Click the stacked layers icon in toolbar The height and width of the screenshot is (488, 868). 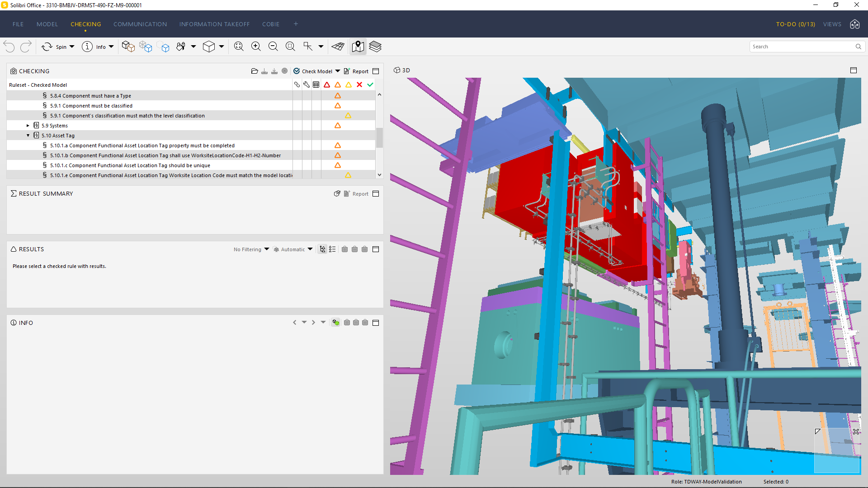pyautogui.click(x=375, y=47)
